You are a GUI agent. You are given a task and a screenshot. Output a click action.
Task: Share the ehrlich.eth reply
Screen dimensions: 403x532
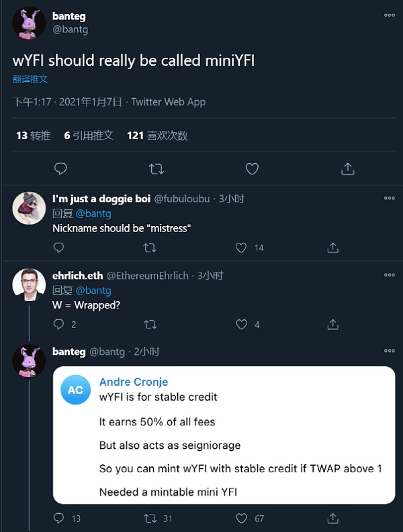click(332, 325)
